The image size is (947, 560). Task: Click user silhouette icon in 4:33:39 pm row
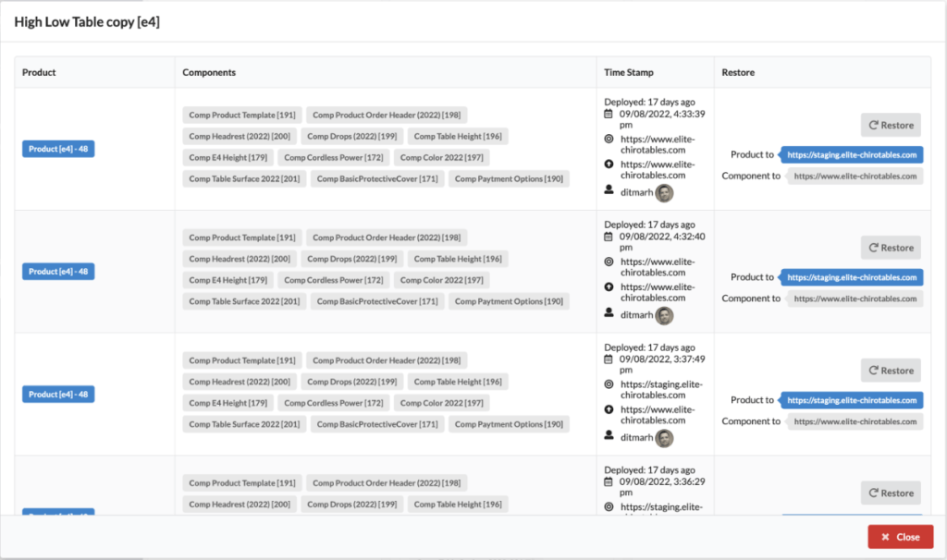tap(609, 189)
